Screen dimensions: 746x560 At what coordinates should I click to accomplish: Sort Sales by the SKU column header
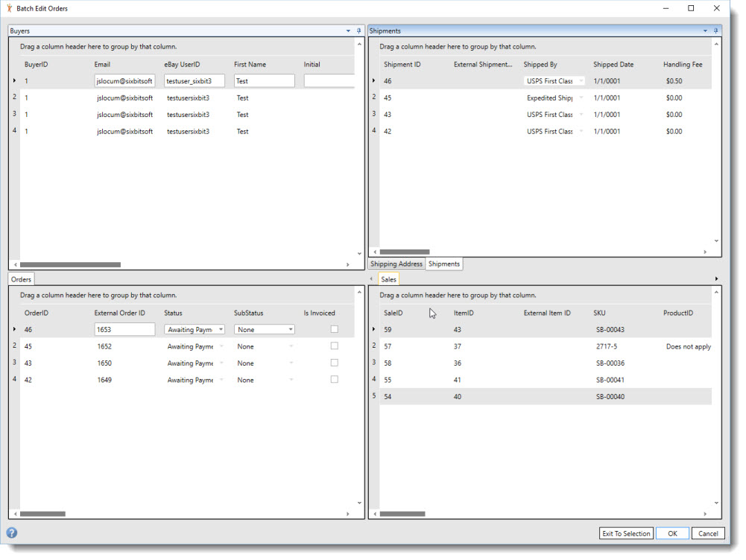point(599,313)
